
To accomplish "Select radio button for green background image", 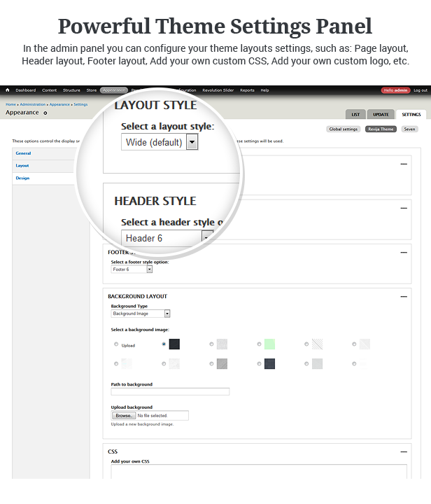I will (259, 344).
